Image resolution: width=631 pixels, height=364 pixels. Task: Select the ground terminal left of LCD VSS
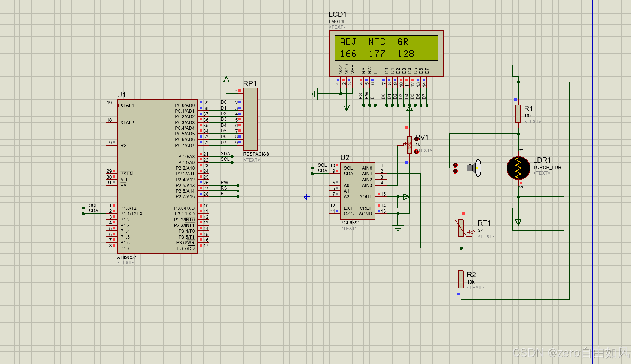315,94
